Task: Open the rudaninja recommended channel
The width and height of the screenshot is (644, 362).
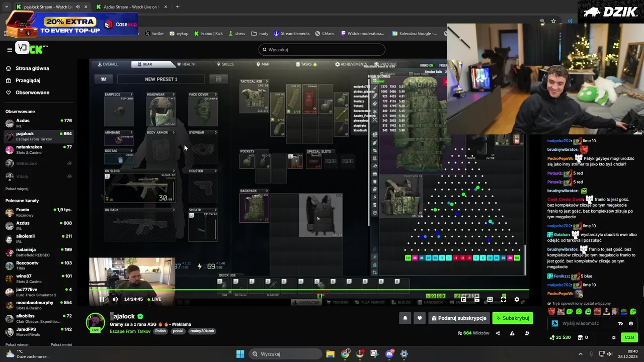Action: (x=39, y=252)
